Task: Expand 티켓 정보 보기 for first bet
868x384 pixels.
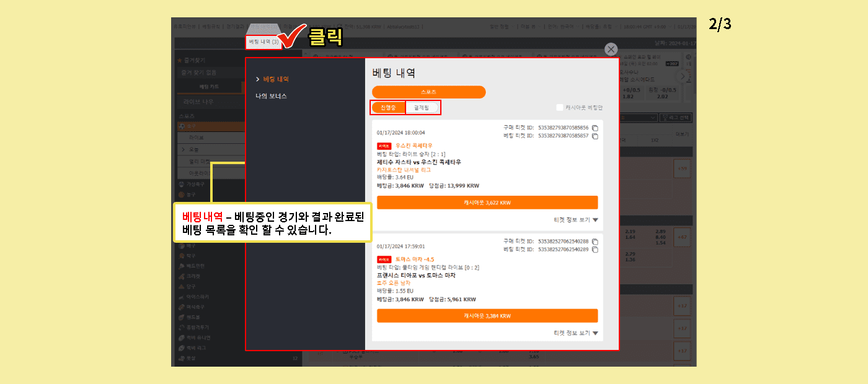Action: tap(576, 220)
